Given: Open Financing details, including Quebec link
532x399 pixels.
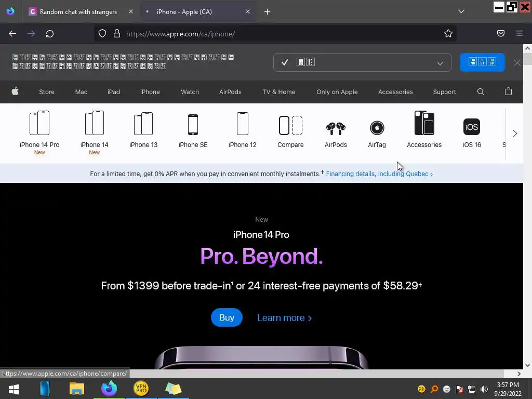Looking at the screenshot, I should pyautogui.click(x=379, y=174).
